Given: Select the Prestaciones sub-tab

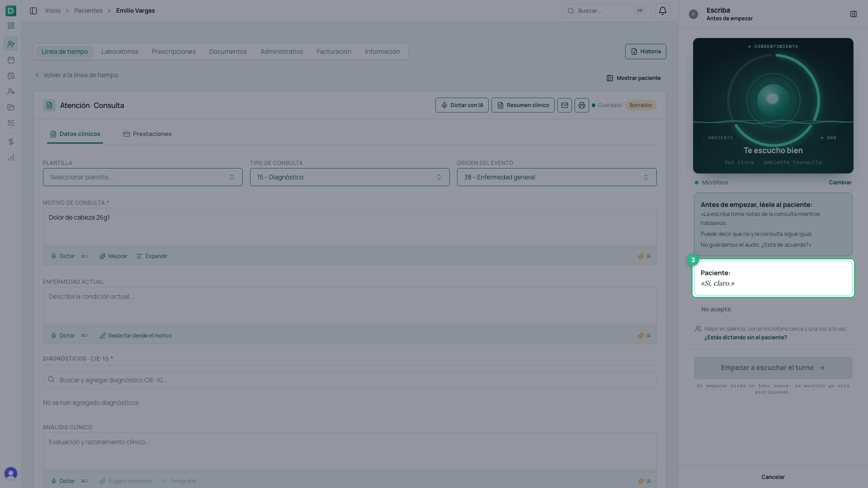Looking at the screenshot, I should pos(147,134).
